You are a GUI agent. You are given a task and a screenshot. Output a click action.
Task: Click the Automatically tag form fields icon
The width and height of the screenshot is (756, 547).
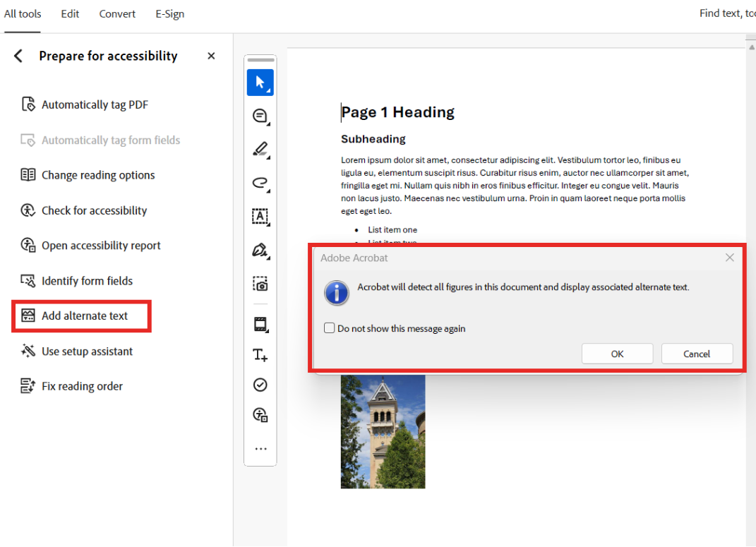coord(28,140)
